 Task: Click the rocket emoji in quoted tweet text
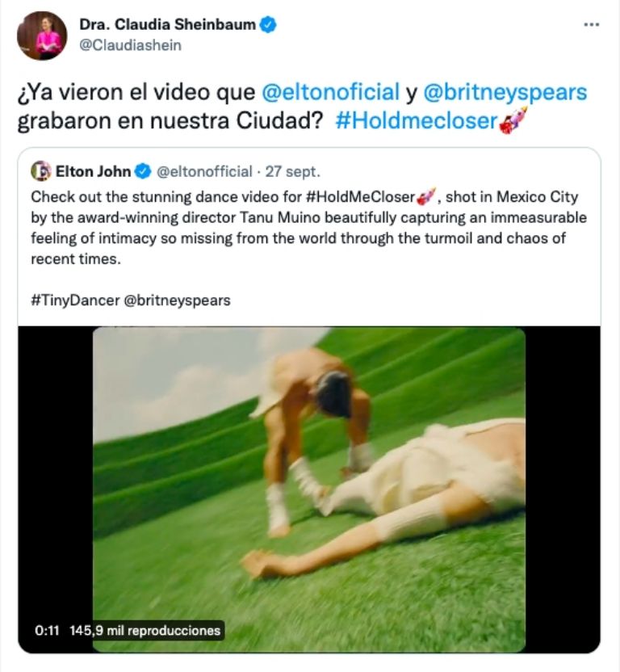[426, 197]
